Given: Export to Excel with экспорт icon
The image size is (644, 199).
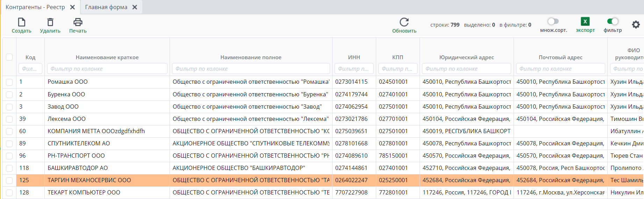Looking at the screenshot, I should [x=585, y=22].
